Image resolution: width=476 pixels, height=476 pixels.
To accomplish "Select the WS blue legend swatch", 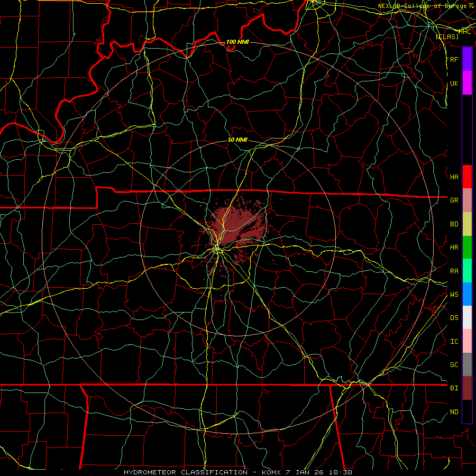I will pos(467,294).
